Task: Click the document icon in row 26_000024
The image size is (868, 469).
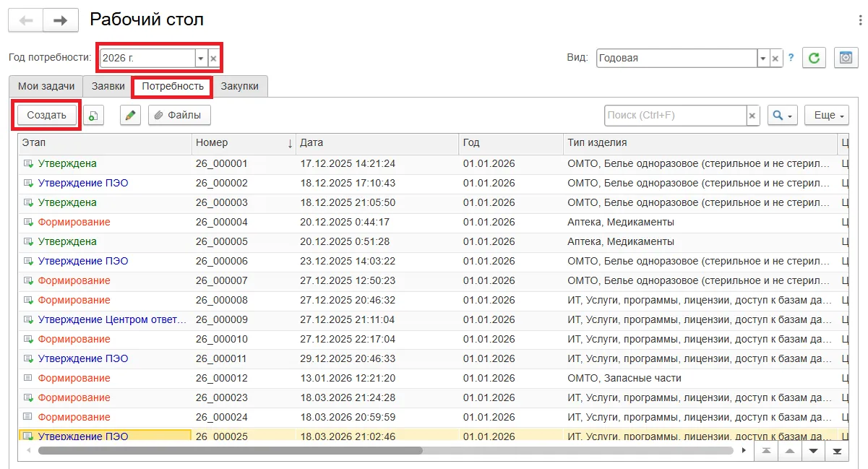Action: pyautogui.click(x=28, y=417)
